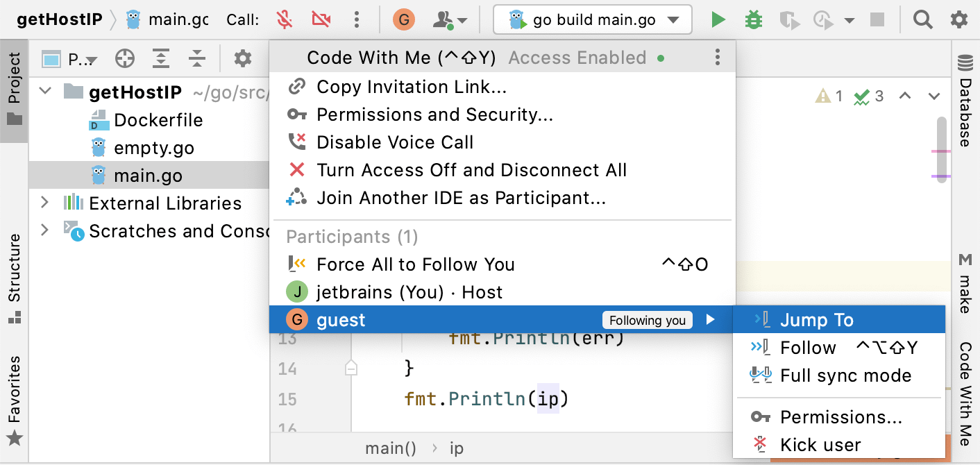Collapse the getHostIP project folder
Image resolution: width=980 pixels, height=465 pixels.
pyautogui.click(x=46, y=92)
